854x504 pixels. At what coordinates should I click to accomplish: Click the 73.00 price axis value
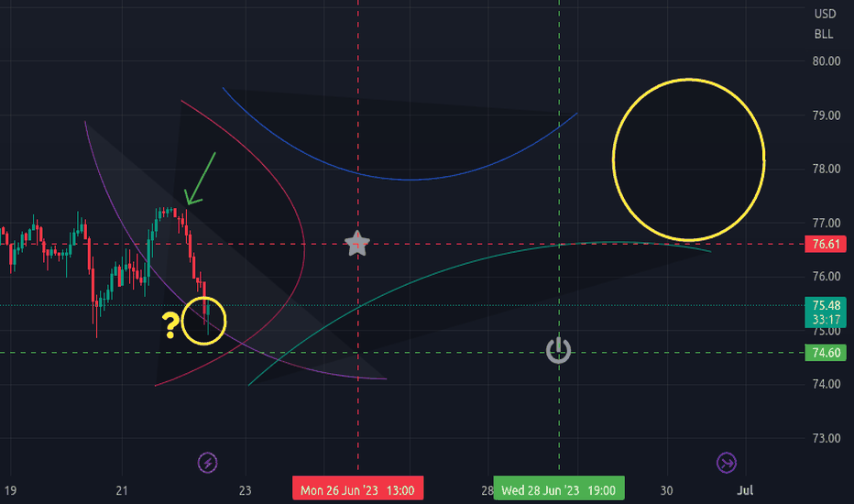pyautogui.click(x=827, y=438)
